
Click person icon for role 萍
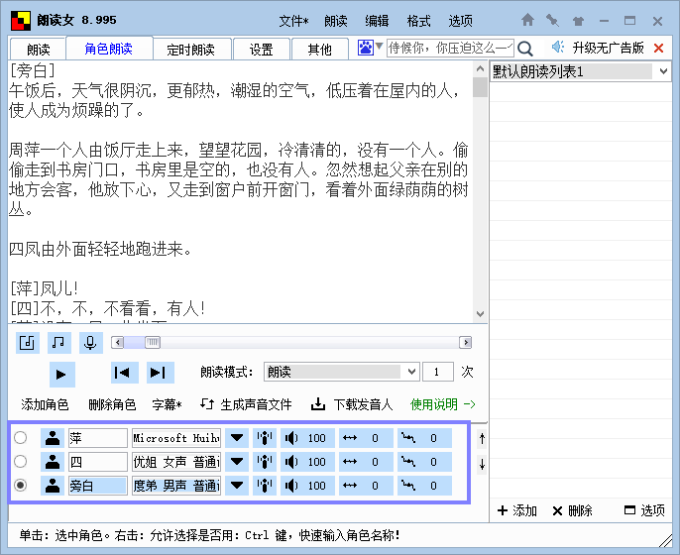[52, 438]
